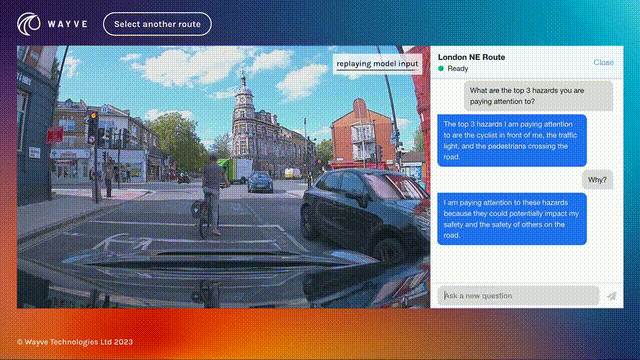Click the London NE Route title
This screenshot has height=360, width=640.
pyautogui.click(x=471, y=57)
